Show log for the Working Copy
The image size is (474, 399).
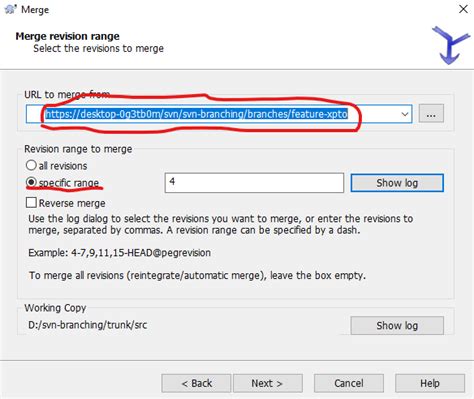click(397, 325)
